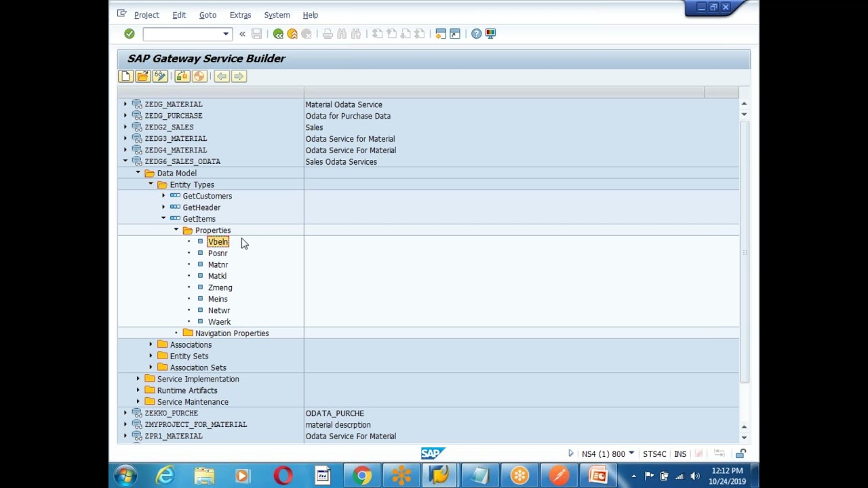Click the status bar message expand triangle

coord(570,453)
